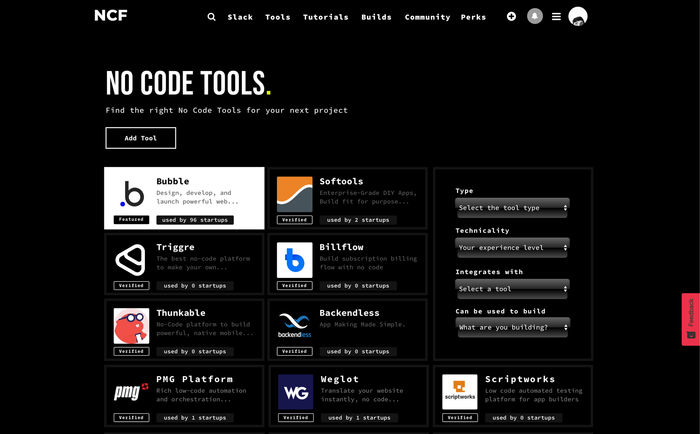
Task: Open the Builds menu item
Action: 376,17
